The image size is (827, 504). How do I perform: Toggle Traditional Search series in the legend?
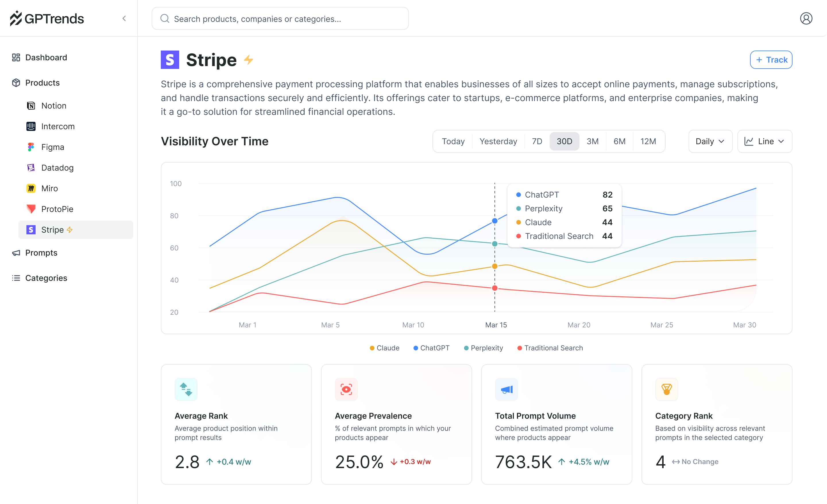coord(550,348)
